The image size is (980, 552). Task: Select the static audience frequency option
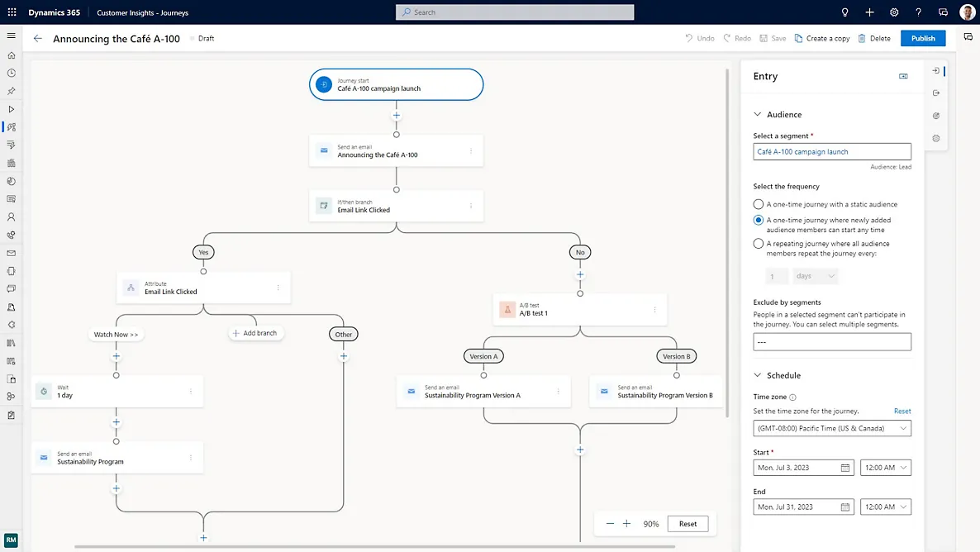tap(759, 204)
